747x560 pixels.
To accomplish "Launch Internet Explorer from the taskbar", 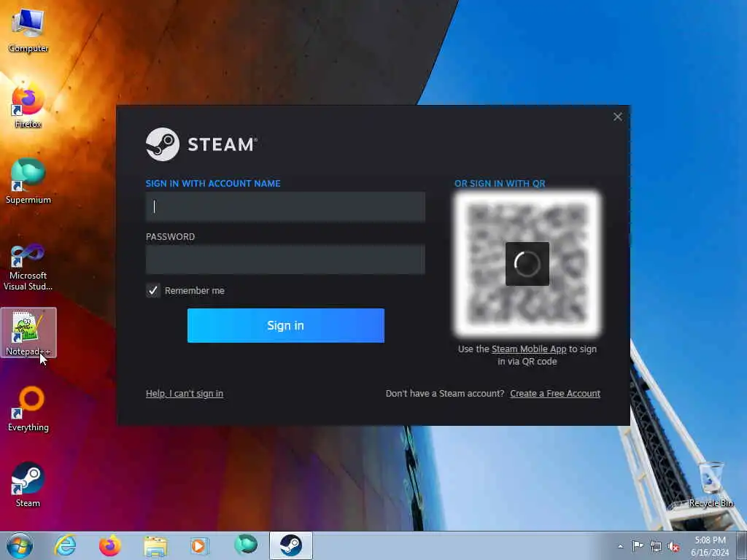I will (65, 545).
